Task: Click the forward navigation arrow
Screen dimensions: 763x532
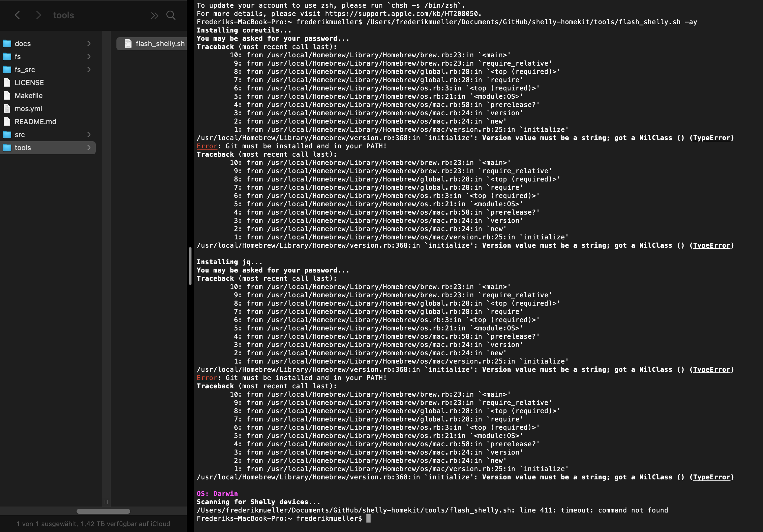Action: 39,15
